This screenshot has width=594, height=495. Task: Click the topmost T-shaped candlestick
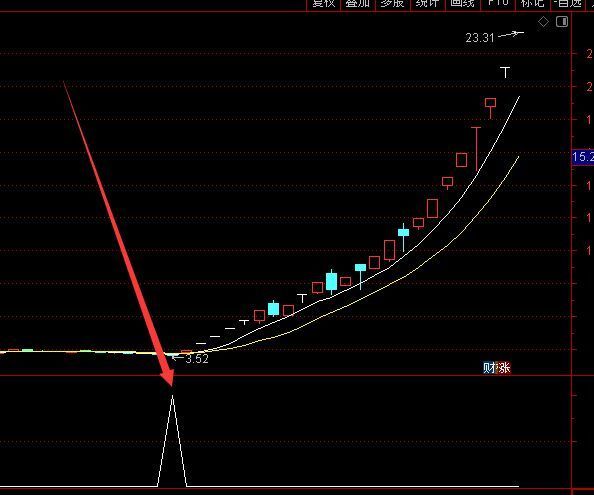(505, 72)
